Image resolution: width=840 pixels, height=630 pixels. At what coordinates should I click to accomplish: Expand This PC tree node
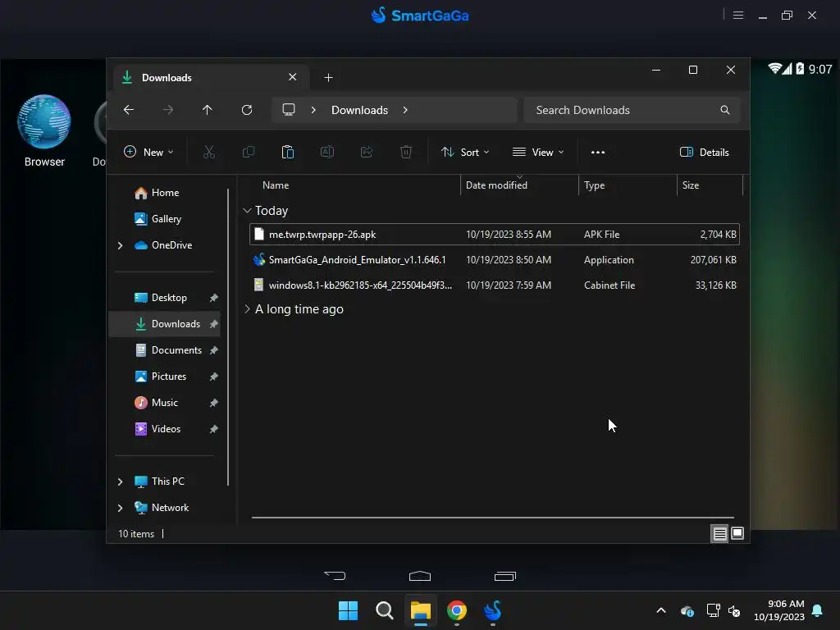pos(120,482)
